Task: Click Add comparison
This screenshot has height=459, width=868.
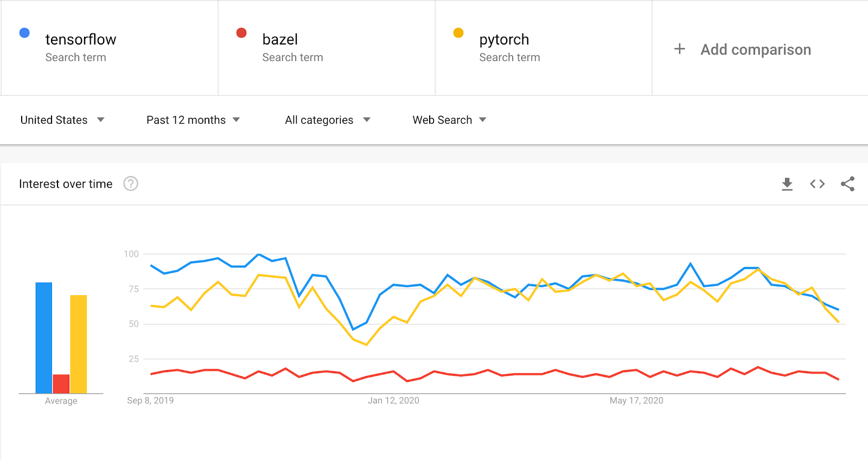Action: pyautogui.click(x=756, y=49)
